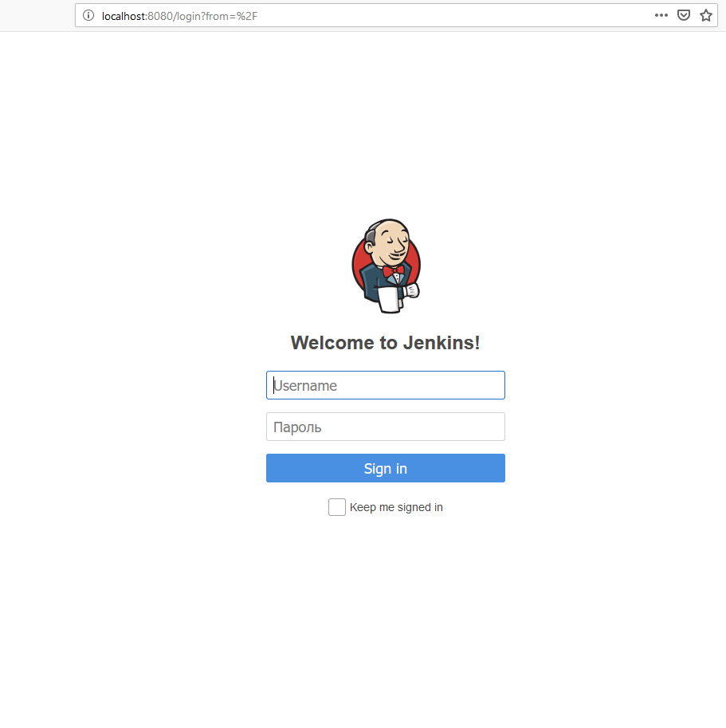Open the page actions three-dot menu

coord(661,15)
